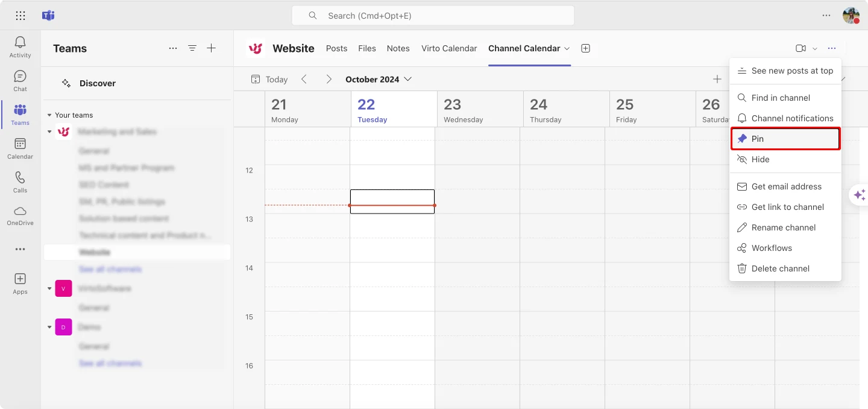Select Rename channel
This screenshot has width=868, height=409.
click(x=785, y=227)
